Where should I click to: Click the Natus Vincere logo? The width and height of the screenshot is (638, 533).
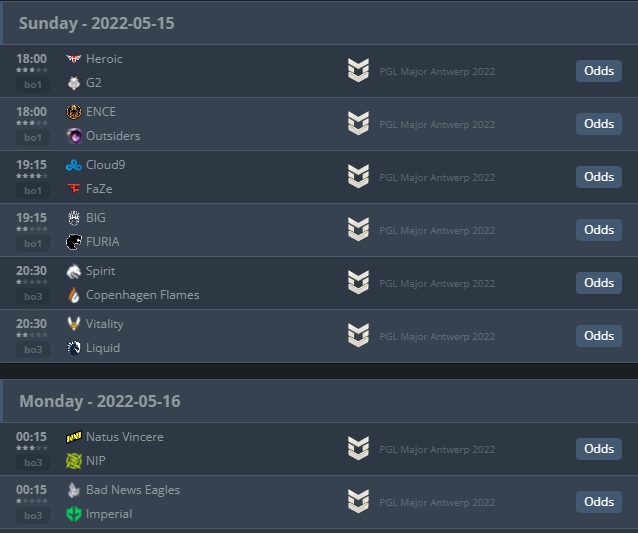(74, 437)
